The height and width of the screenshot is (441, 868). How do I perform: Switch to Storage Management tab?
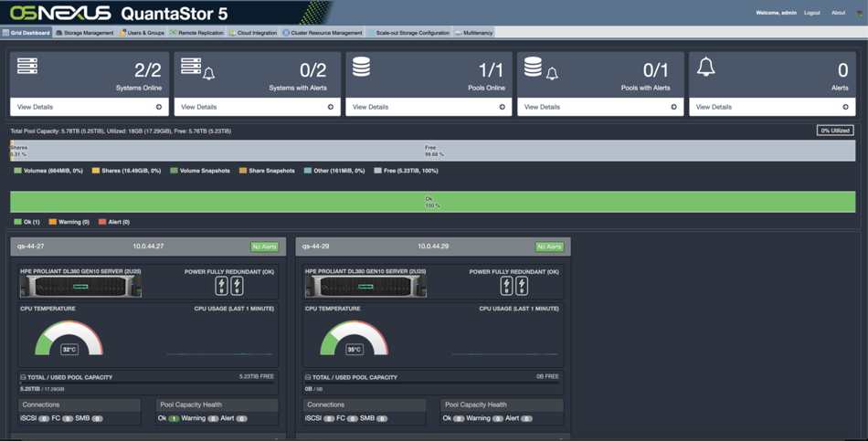click(x=85, y=33)
